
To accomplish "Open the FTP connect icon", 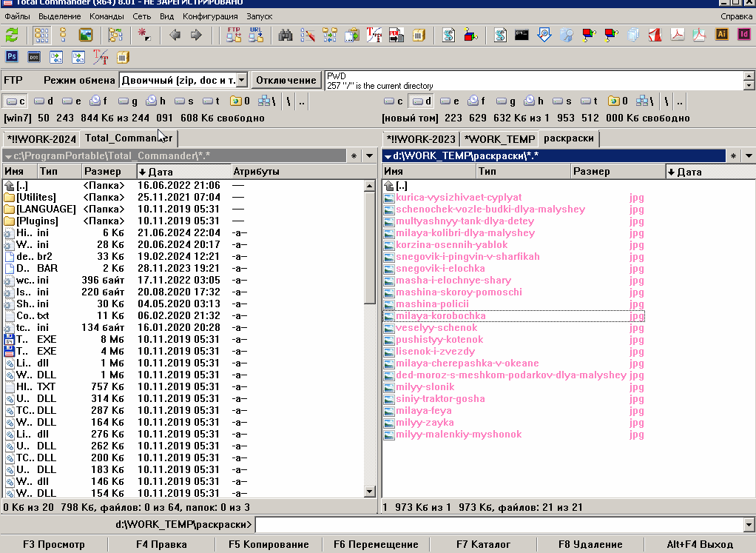I will tap(234, 36).
